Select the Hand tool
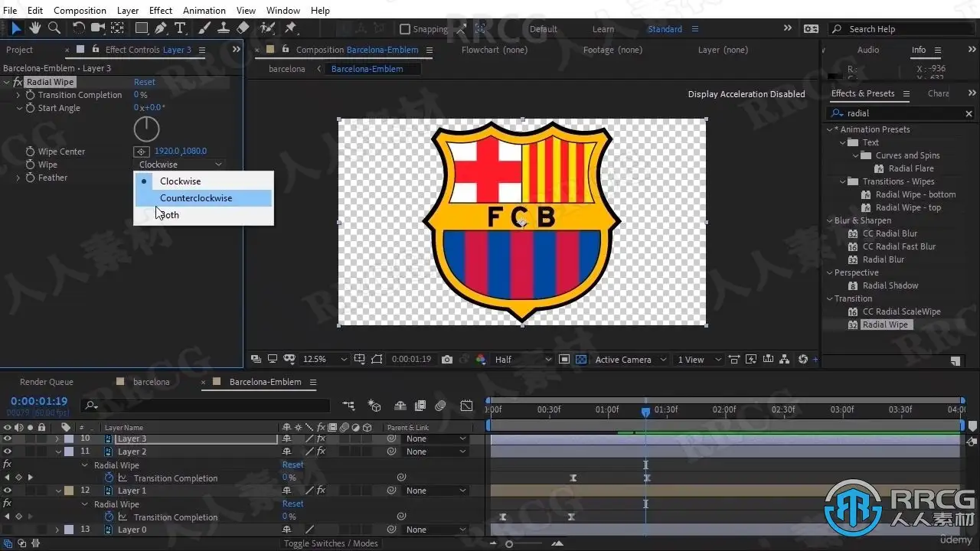Viewport: 980px width, 551px height. (35, 28)
